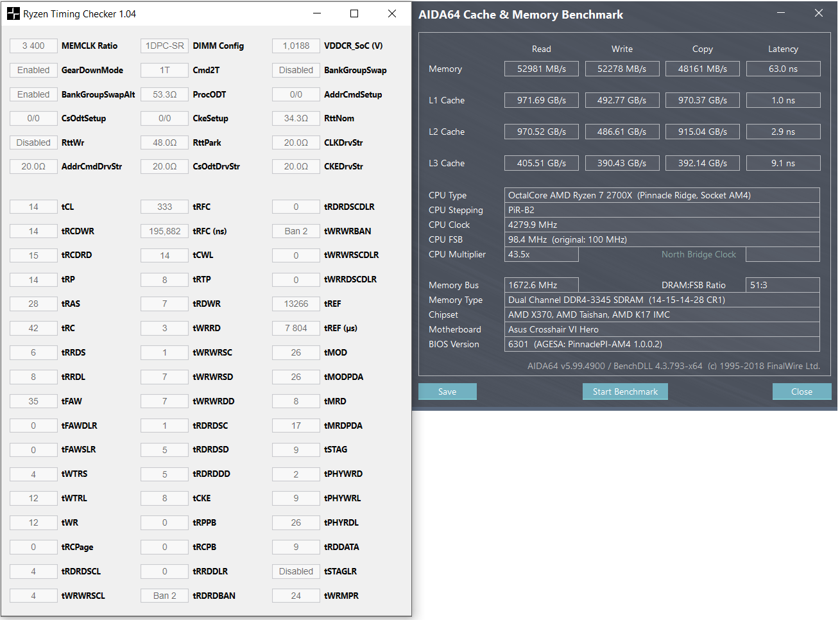Screen dimensions: 840x620
Task: Click the RttWr Disabled field
Action: (33, 142)
